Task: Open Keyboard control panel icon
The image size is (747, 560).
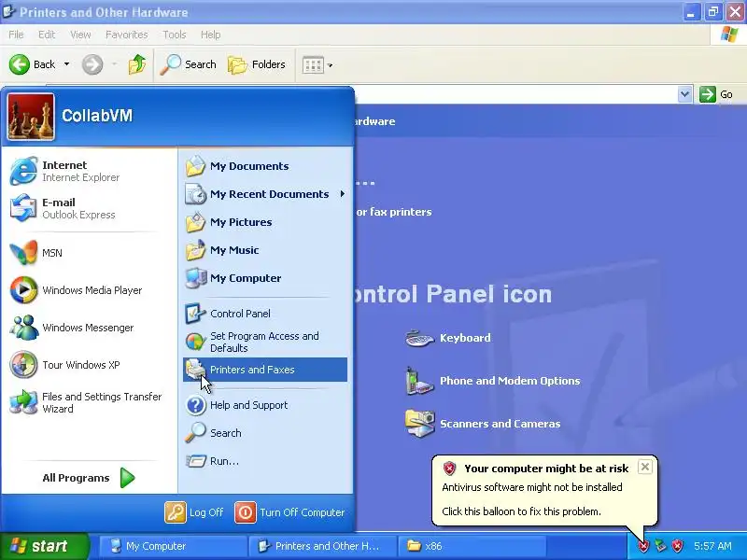Action: coord(419,338)
